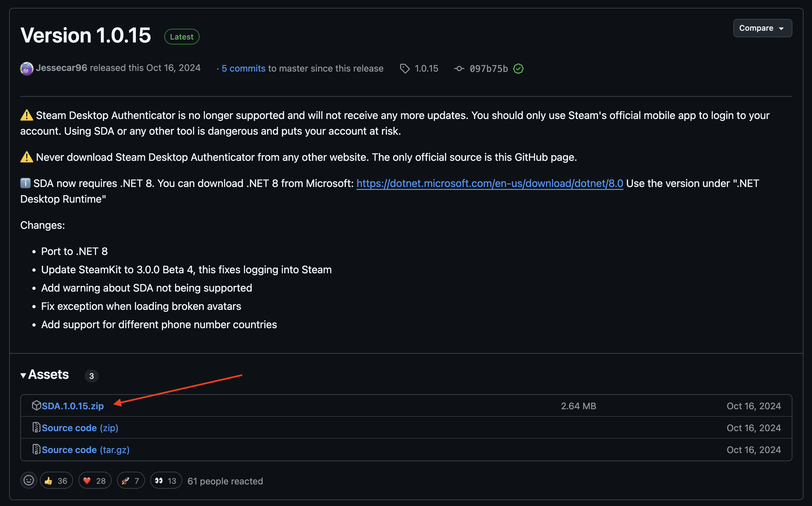Click the '61 people reacted' text
This screenshot has width=812, height=506.
(x=225, y=481)
